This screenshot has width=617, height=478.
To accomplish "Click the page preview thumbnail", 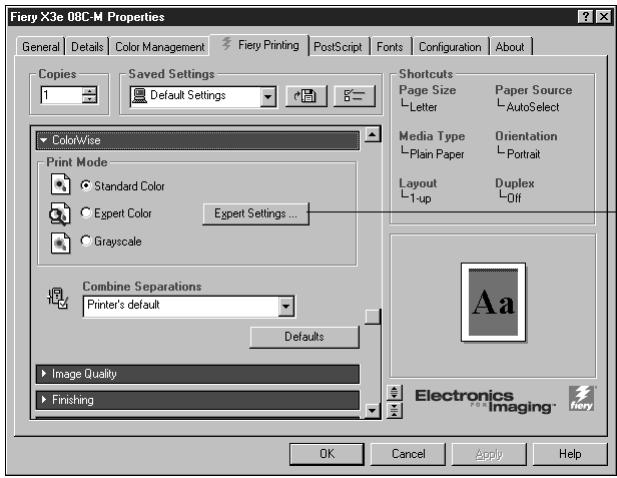I will (x=493, y=303).
